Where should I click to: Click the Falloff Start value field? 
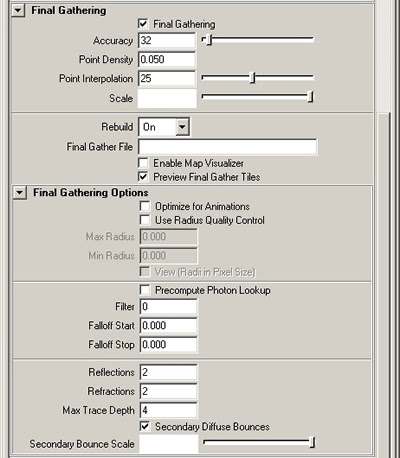pyautogui.click(x=169, y=326)
